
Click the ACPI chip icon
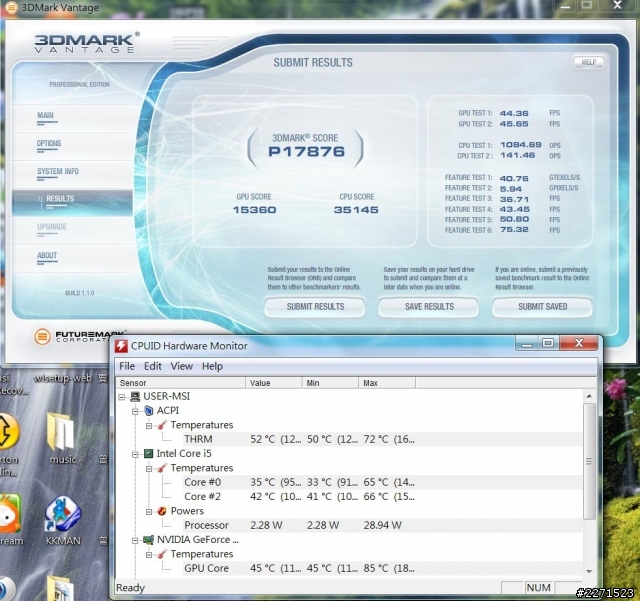[149, 410]
